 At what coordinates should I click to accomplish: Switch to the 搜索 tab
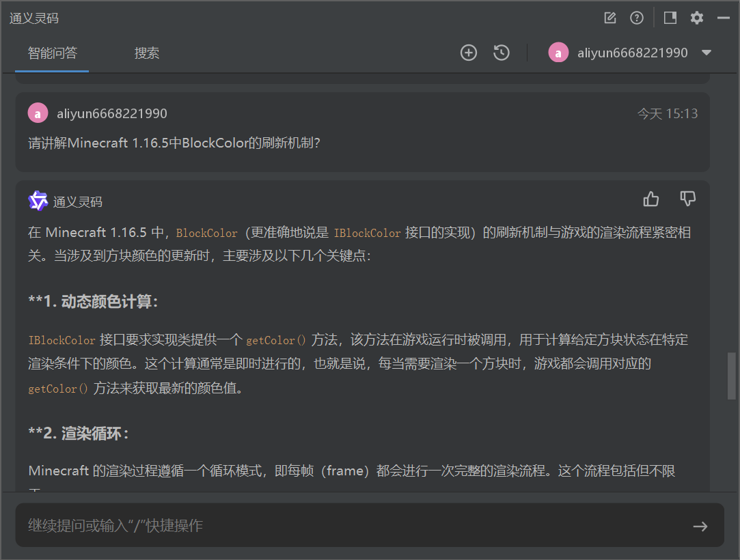click(147, 53)
